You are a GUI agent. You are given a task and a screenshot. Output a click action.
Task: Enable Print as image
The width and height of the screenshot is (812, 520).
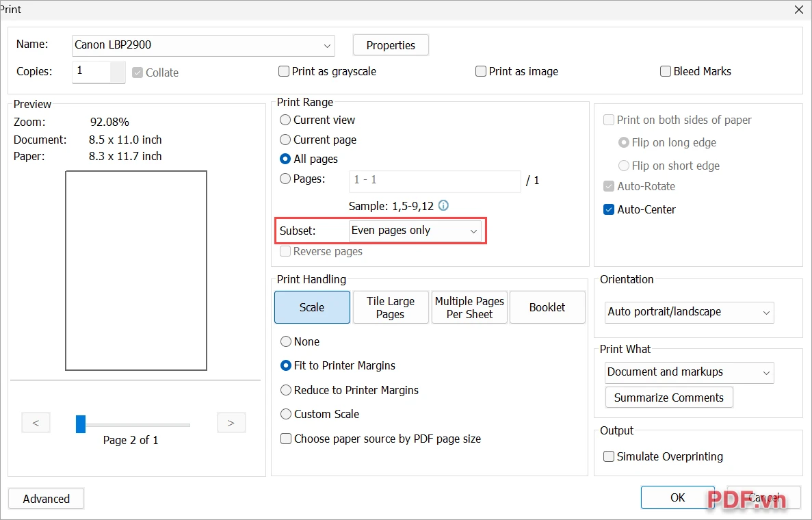click(481, 71)
